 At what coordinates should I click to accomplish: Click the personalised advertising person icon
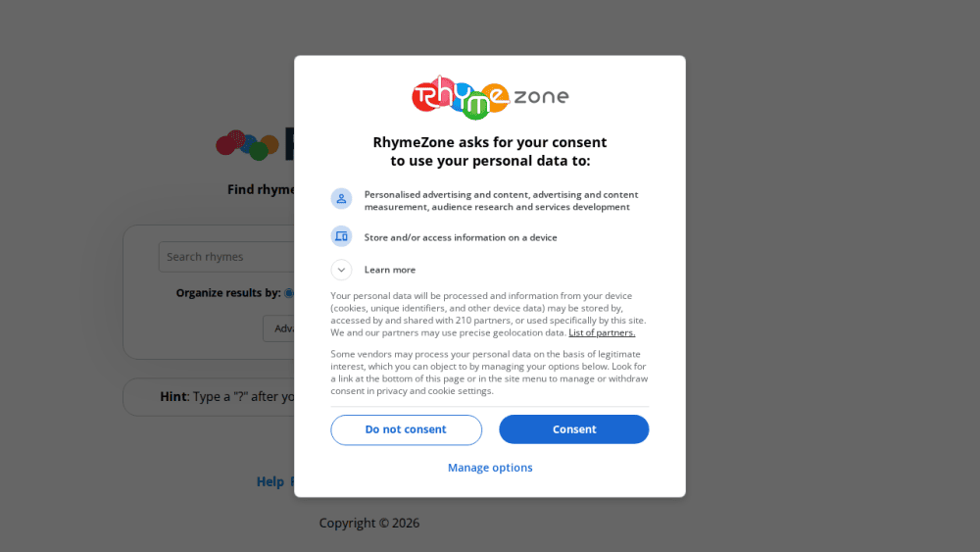[x=341, y=199]
